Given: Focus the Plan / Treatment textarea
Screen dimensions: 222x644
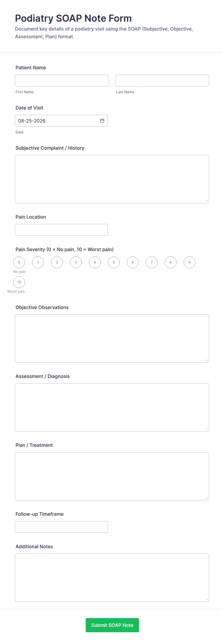Looking at the screenshot, I should tap(112, 476).
